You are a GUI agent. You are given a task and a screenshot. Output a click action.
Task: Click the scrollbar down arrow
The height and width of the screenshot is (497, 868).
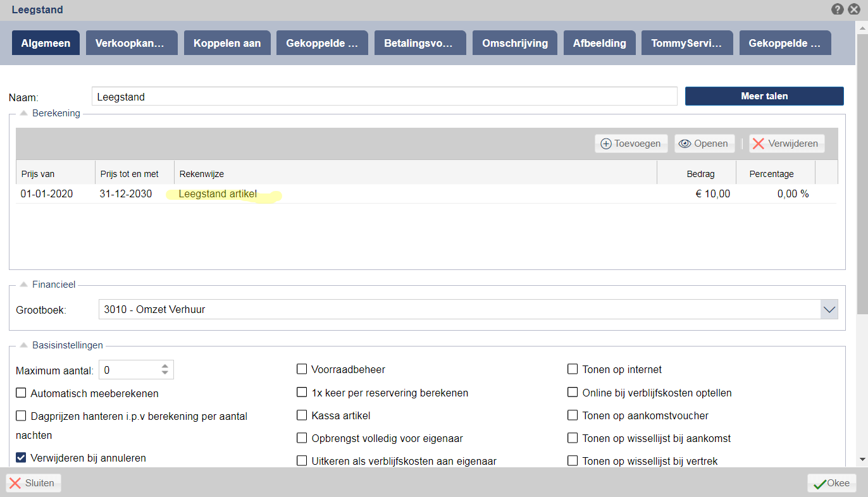point(862,459)
